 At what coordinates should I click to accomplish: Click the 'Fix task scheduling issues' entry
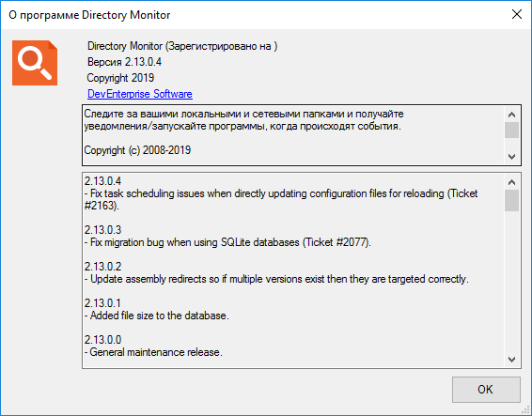pyautogui.click(x=281, y=199)
